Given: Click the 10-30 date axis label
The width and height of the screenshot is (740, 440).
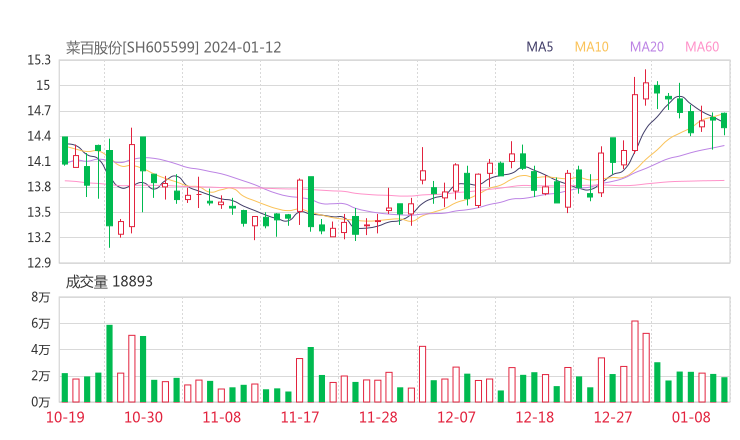Looking at the screenshot, I should [143, 417].
